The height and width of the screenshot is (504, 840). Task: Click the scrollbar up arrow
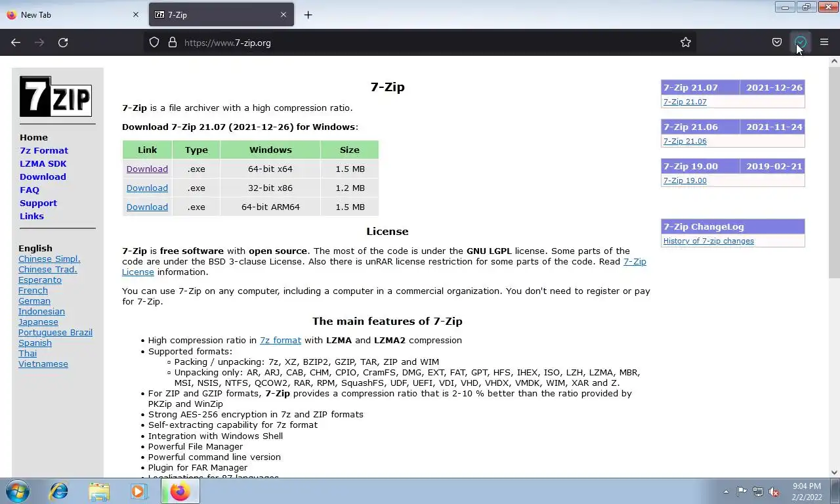coord(834,61)
